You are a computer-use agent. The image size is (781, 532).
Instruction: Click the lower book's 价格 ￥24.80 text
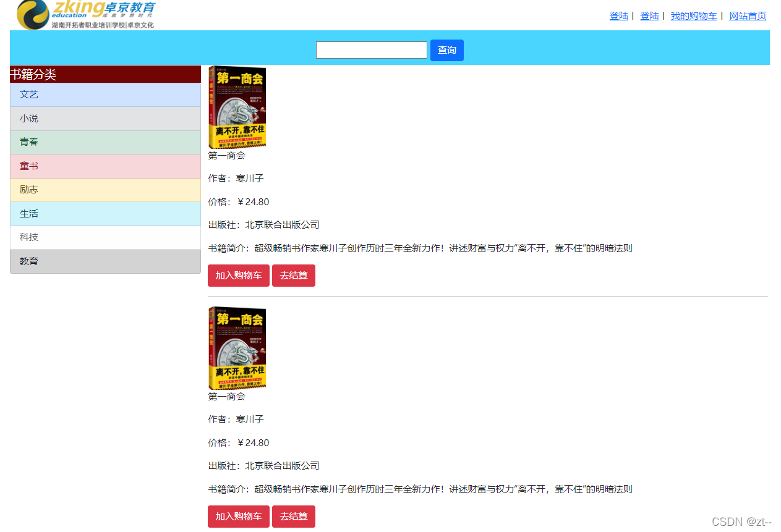pyautogui.click(x=239, y=443)
